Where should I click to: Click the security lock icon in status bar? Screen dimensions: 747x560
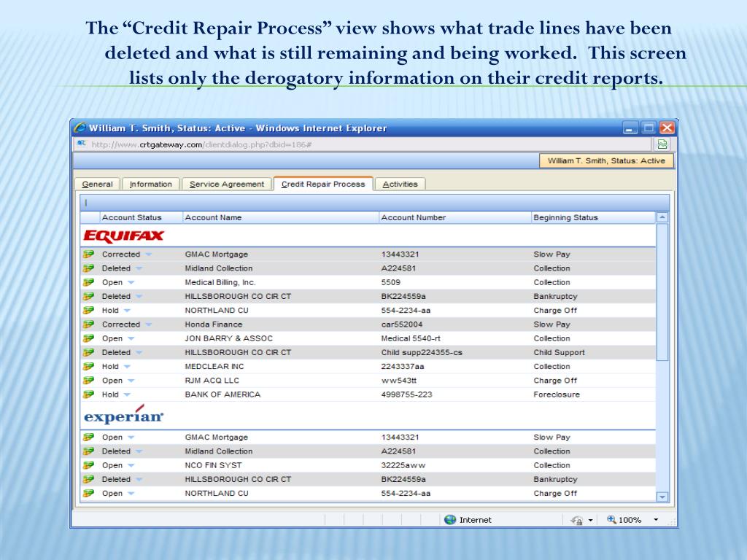tap(576, 520)
